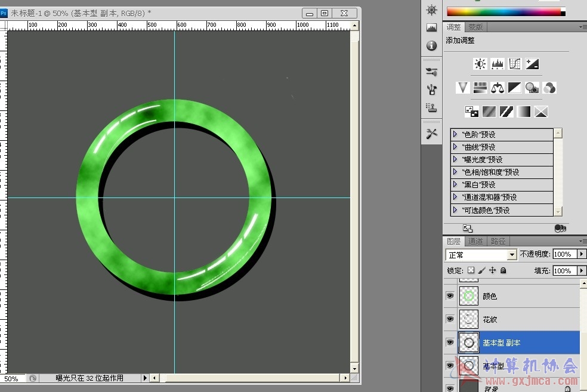Open the 不透明度 slider arrow

click(582, 254)
